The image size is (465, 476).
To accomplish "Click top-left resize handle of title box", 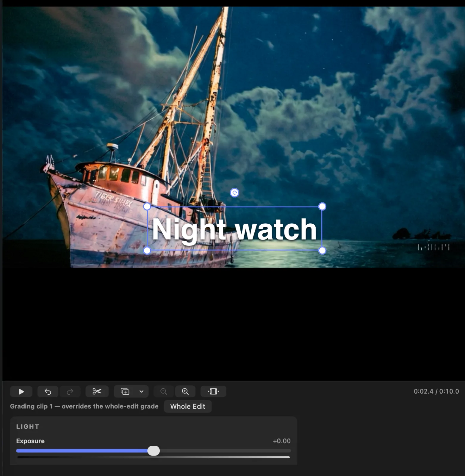I will point(147,206).
